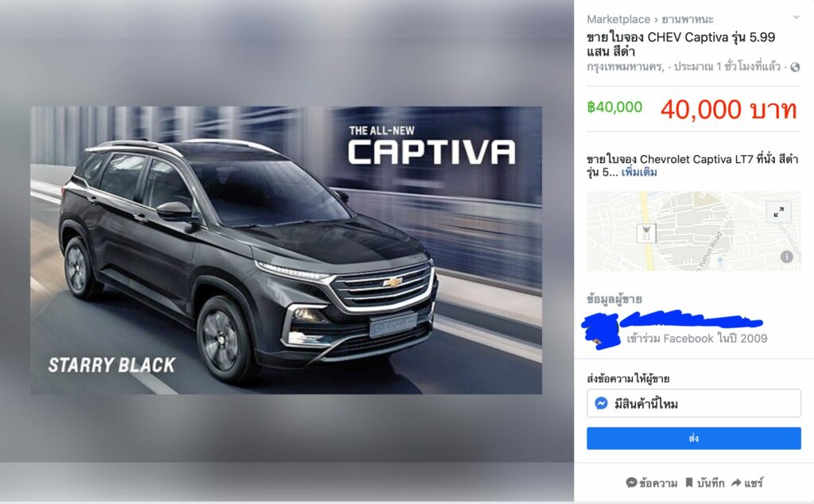
Task: Click the route 31 marker on map
Action: pos(646,233)
